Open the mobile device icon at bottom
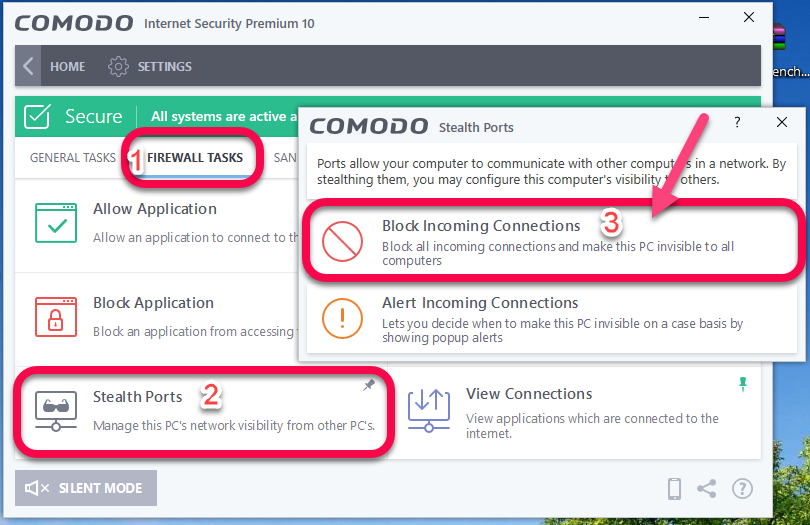 (674, 488)
